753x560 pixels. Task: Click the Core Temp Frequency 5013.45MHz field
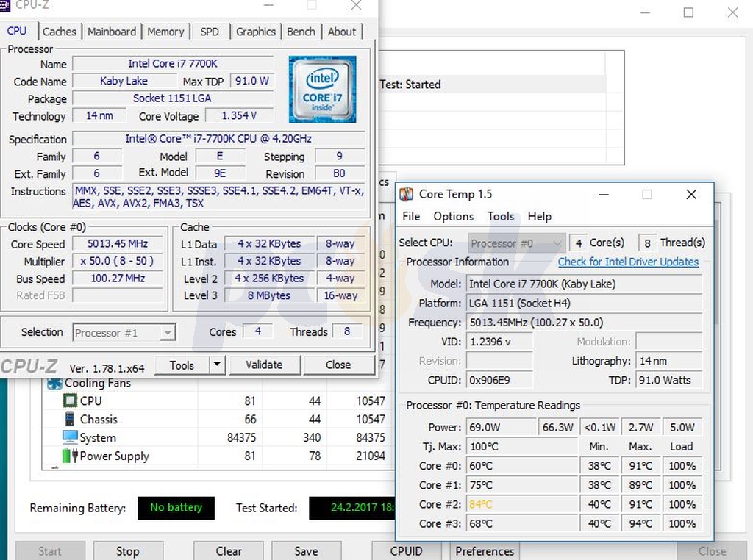[x=585, y=323]
